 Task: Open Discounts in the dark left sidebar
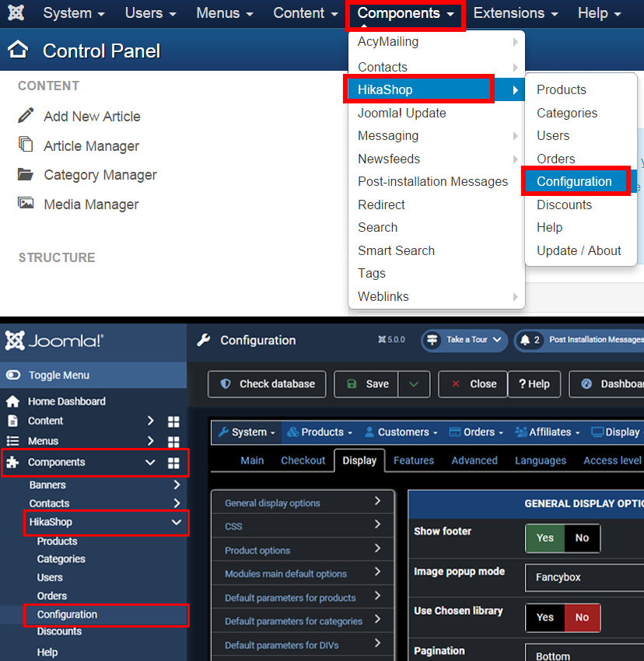(x=59, y=631)
